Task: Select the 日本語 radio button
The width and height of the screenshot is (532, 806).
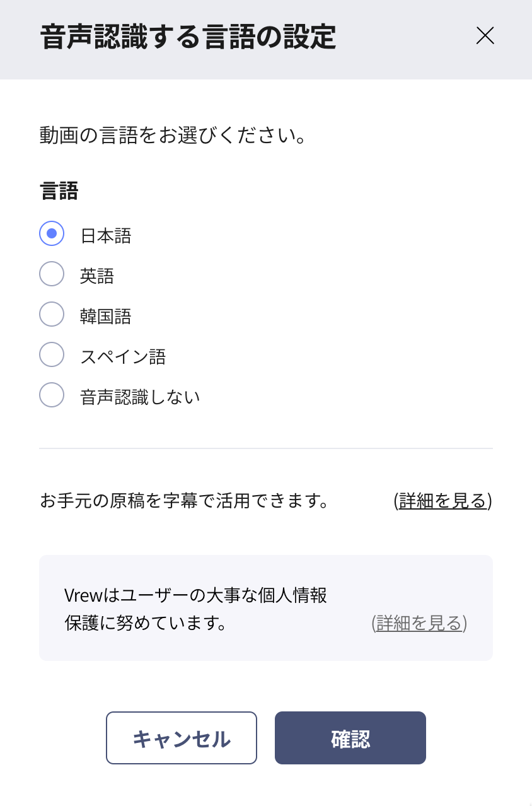Action: (x=52, y=233)
